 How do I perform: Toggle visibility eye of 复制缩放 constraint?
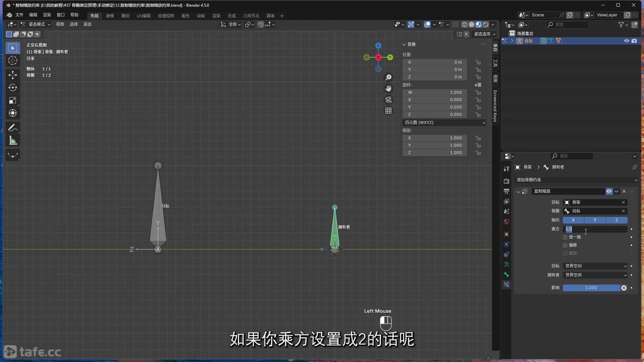coord(609,191)
